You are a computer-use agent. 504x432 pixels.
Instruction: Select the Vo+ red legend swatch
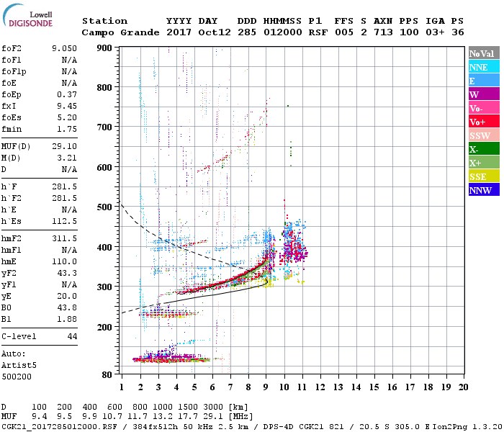(484, 122)
